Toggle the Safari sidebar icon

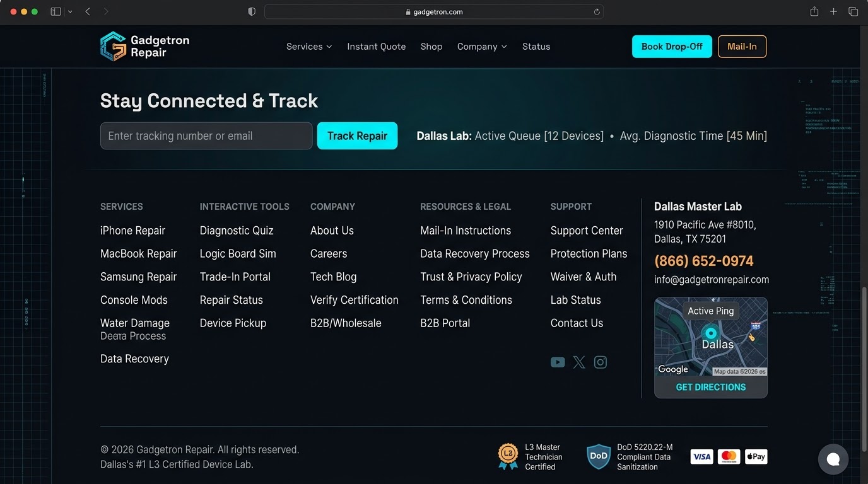click(x=56, y=12)
